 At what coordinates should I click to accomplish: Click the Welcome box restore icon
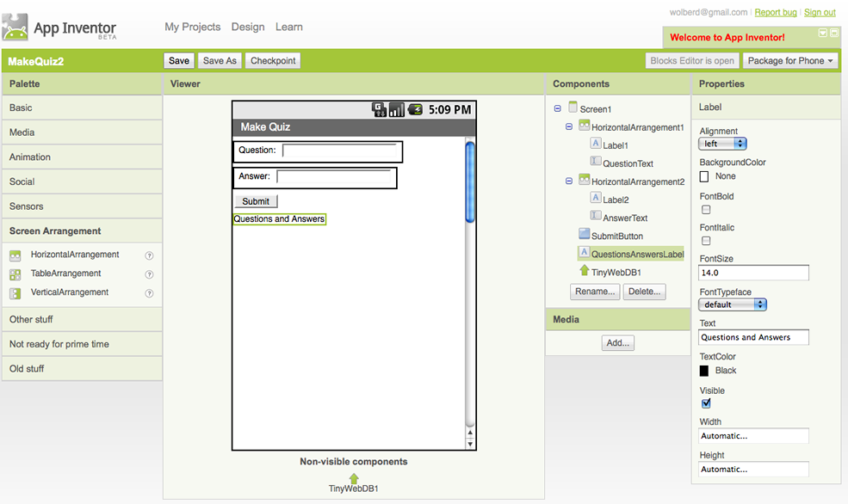834,33
